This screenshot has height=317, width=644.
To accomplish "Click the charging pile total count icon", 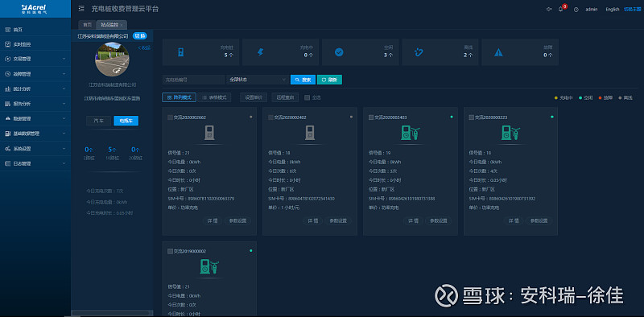I will [180, 52].
